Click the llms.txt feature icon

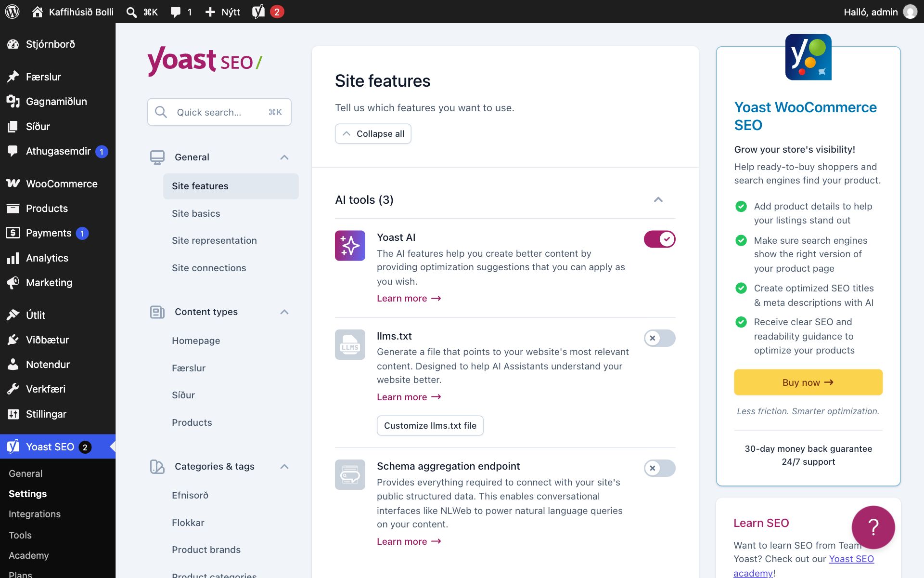[x=350, y=344]
